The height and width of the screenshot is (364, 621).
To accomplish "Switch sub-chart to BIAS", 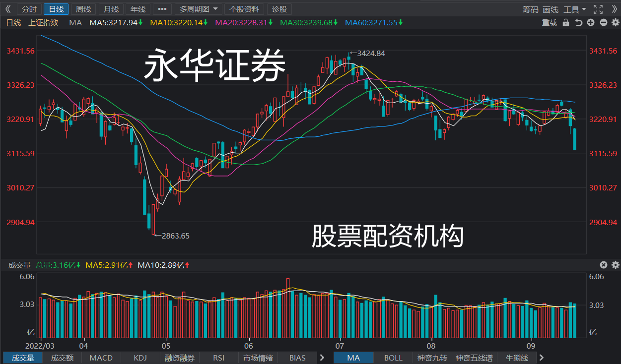I will click(x=297, y=358).
